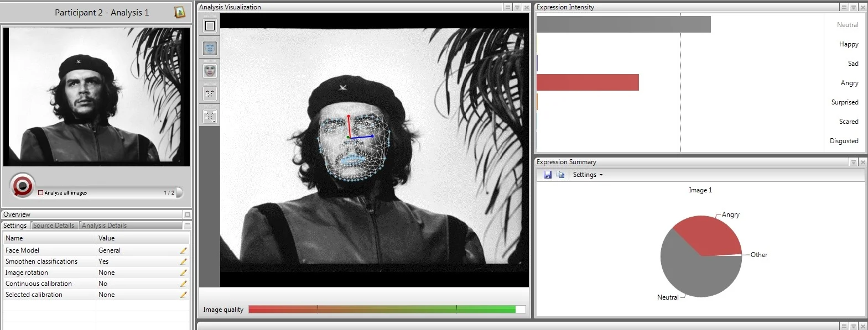Screen dimensions: 868x330
Task: Select the Continuous calibration row name
Action: tap(39, 284)
